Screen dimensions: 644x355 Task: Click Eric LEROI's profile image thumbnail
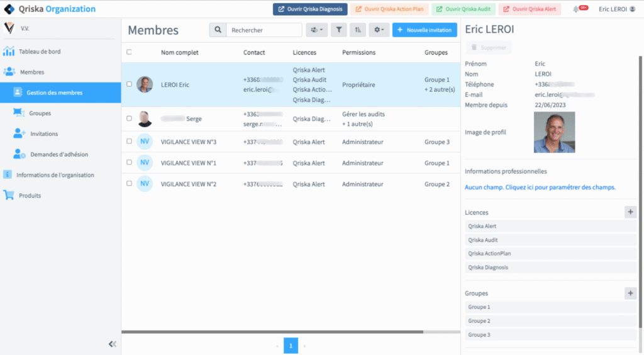(x=555, y=132)
